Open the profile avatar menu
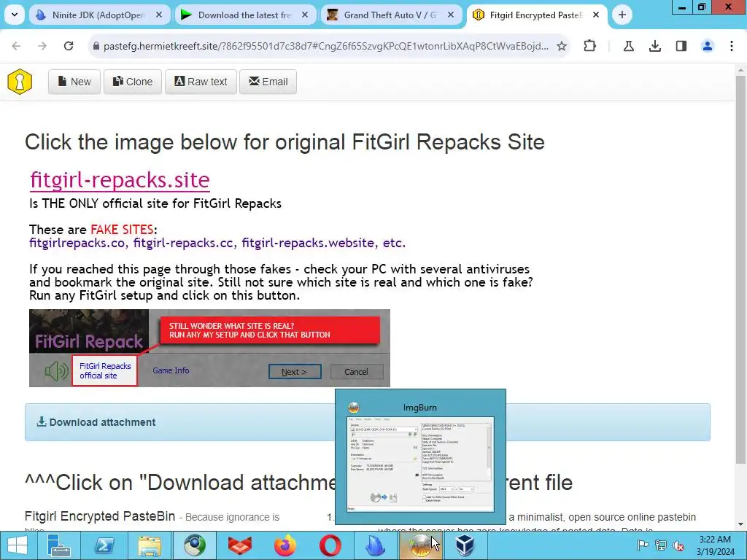 tap(708, 46)
